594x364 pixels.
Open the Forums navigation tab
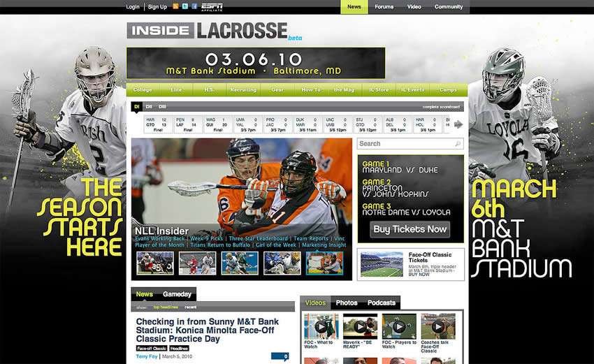point(384,7)
